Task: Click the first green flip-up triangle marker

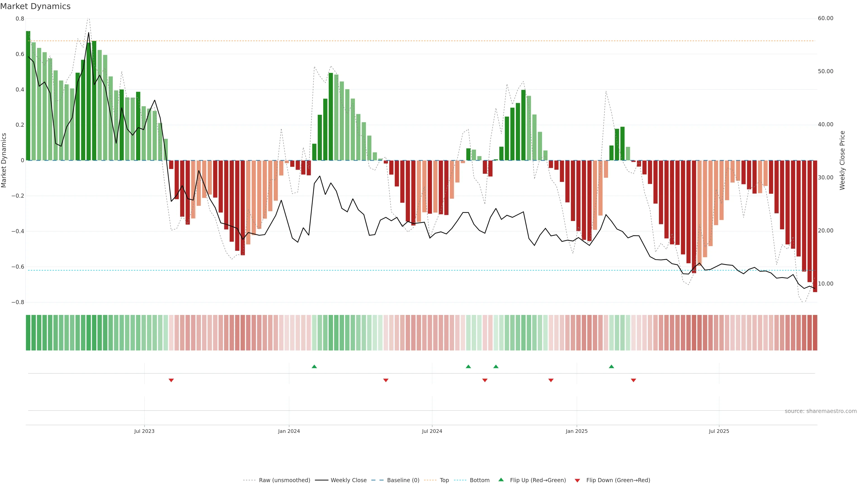Action: pos(314,366)
